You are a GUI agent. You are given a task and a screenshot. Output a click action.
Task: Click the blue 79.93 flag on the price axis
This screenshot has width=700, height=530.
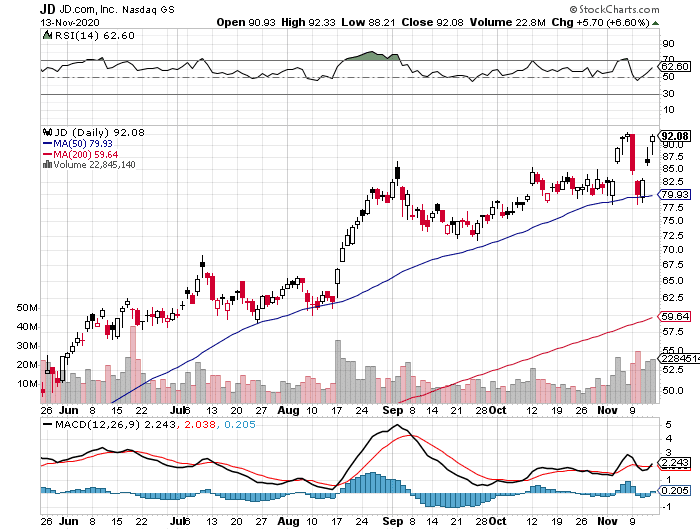675,195
